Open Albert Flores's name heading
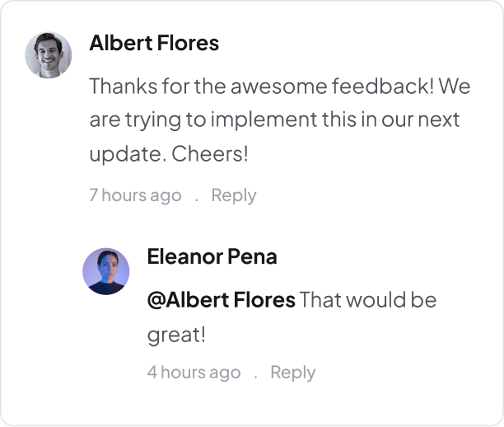 [x=154, y=43]
